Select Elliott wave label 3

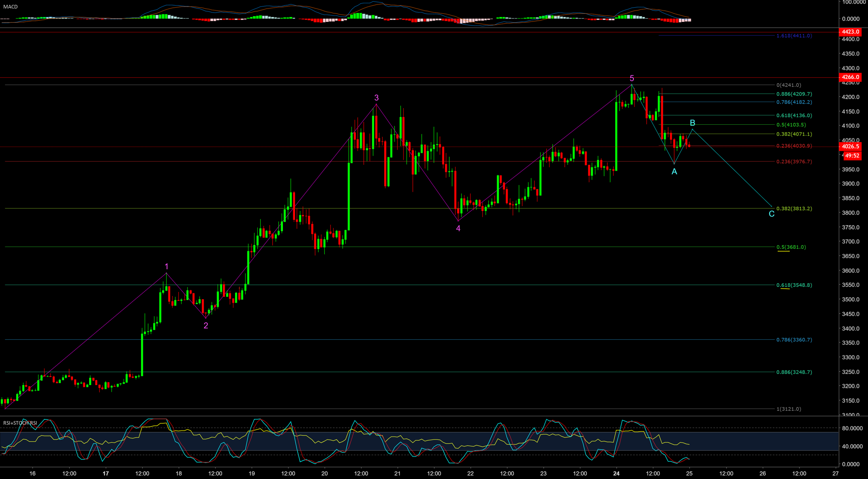tap(376, 97)
